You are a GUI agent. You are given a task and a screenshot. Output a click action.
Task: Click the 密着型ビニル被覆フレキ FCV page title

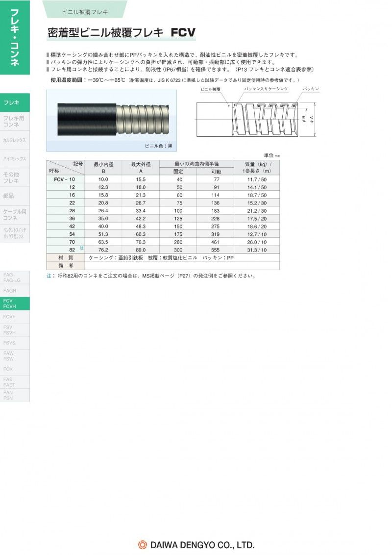pyautogui.click(x=122, y=32)
